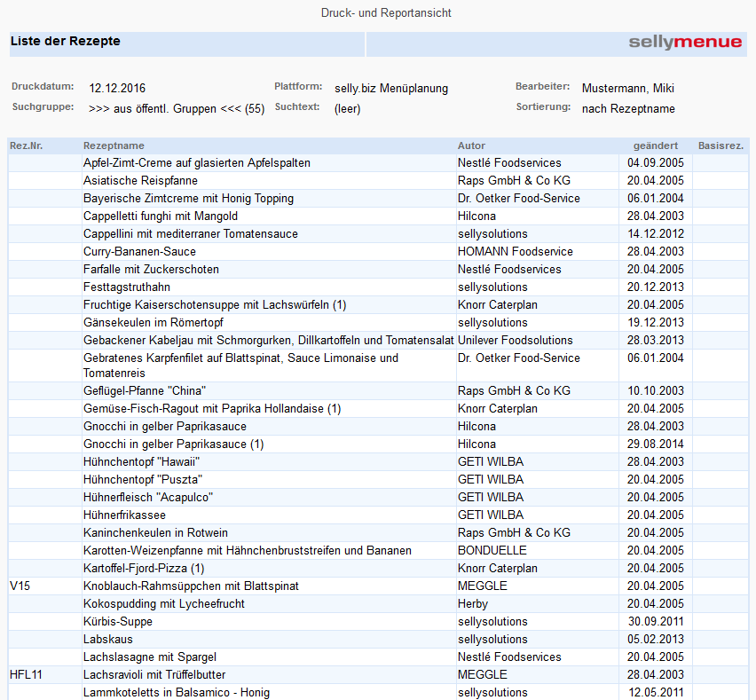Click the Bearbeiter name Mustermann, Miki
756x700 pixels.
tap(628, 88)
